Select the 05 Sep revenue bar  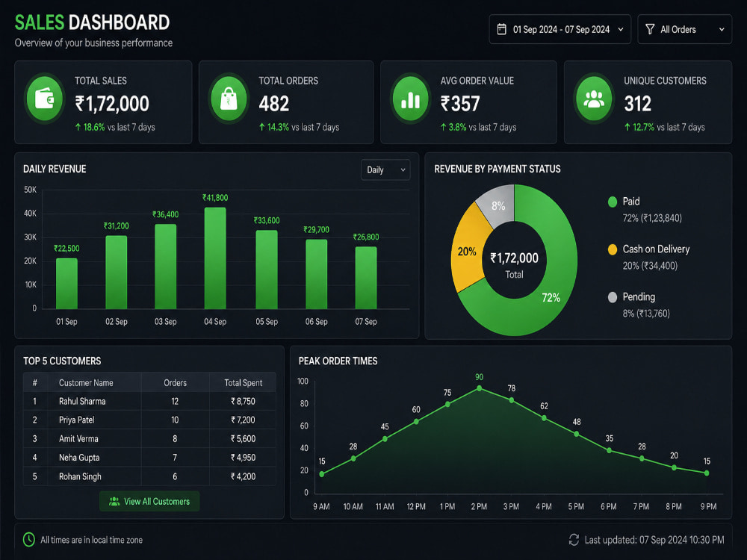[x=267, y=270]
